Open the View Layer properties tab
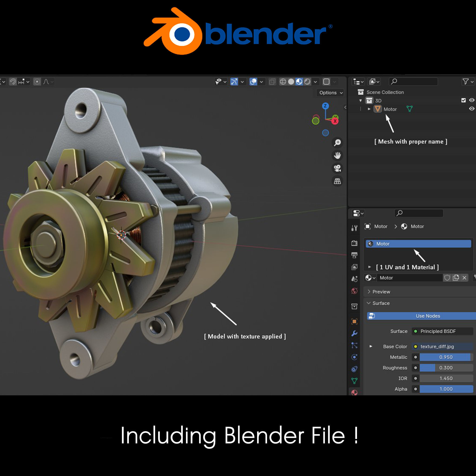The height and width of the screenshot is (476, 476). (x=354, y=267)
